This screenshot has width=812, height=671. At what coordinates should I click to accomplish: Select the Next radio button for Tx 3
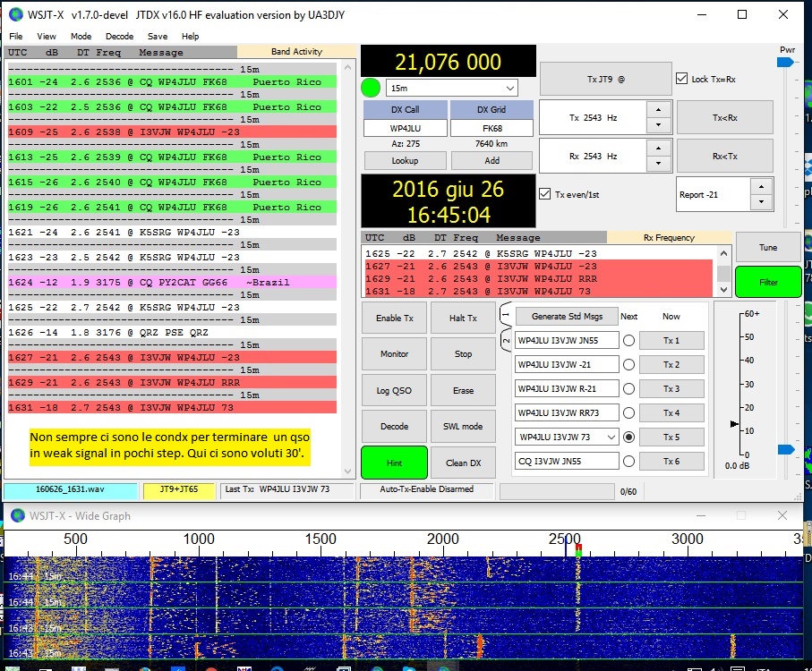(x=628, y=388)
